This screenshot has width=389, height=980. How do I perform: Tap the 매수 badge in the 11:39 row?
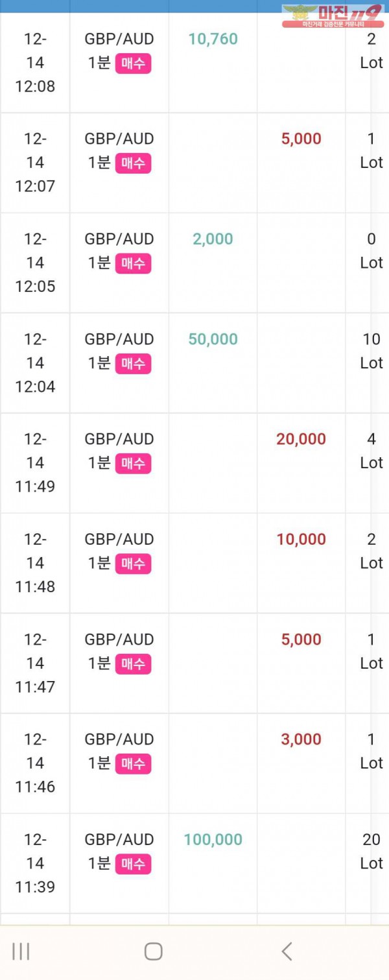133,864
